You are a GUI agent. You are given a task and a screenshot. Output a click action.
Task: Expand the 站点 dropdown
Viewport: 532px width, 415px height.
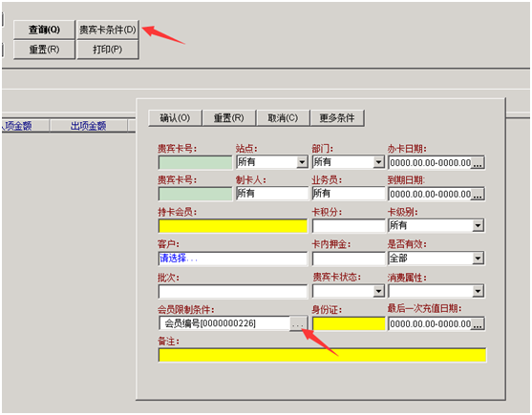(x=302, y=162)
